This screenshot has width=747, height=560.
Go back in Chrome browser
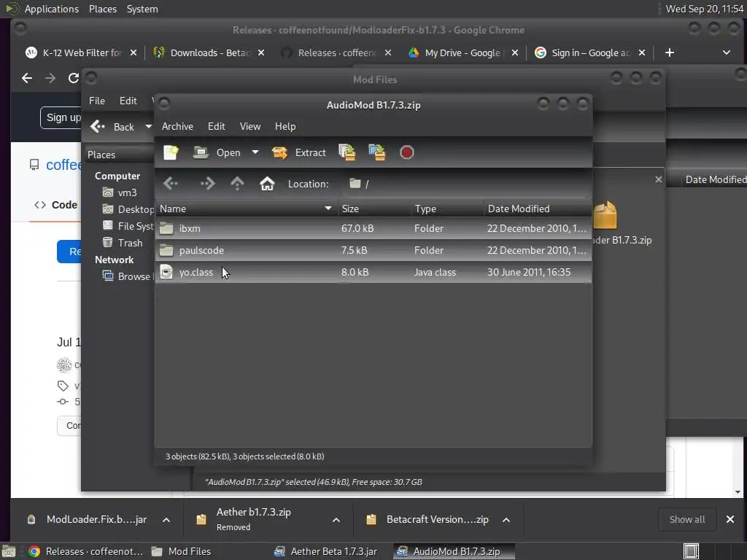(27, 78)
